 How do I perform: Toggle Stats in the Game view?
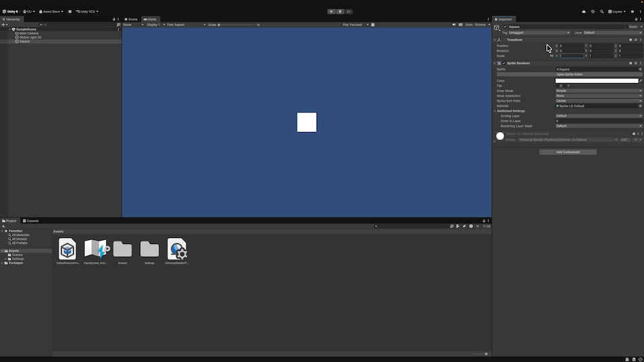tap(469, 25)
